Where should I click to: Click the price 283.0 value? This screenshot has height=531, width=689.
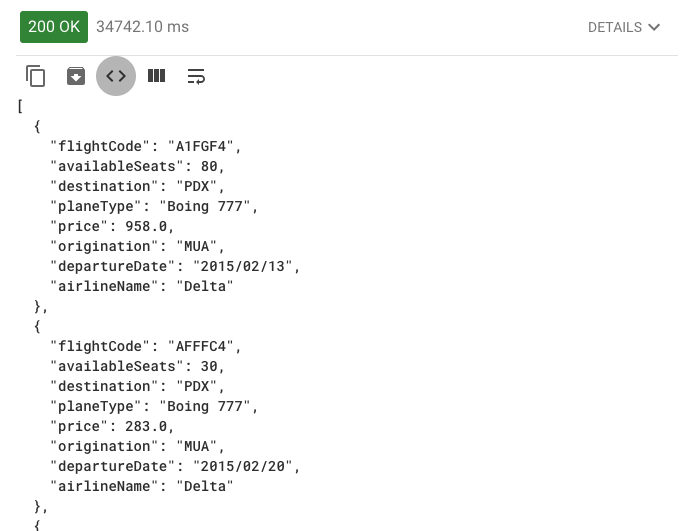coord(146,426)
